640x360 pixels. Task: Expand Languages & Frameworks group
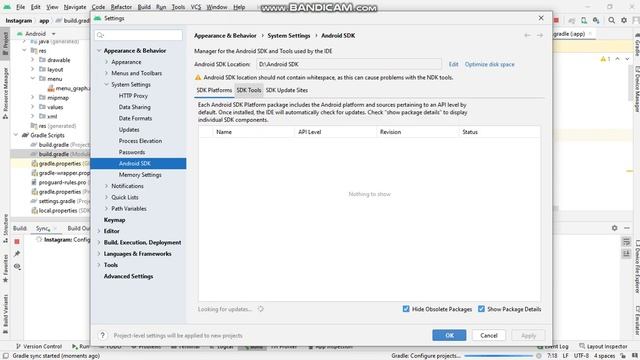click(99, 253)
